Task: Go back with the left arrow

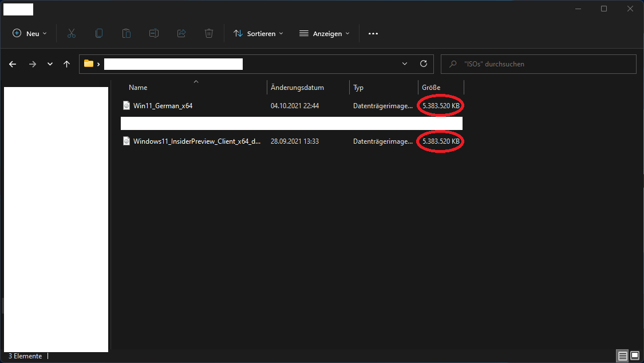Action: [13, 64]
